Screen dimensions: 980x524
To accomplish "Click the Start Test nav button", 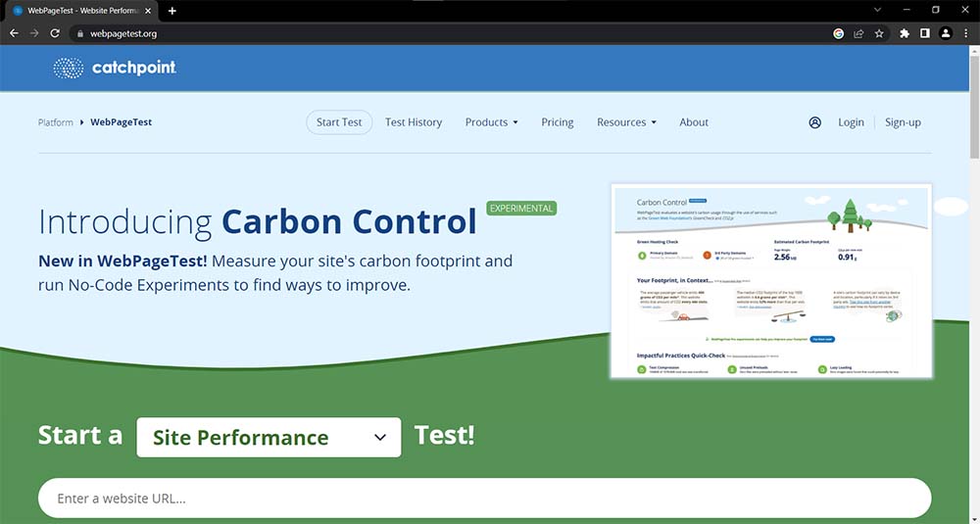I will coord(339,122).
